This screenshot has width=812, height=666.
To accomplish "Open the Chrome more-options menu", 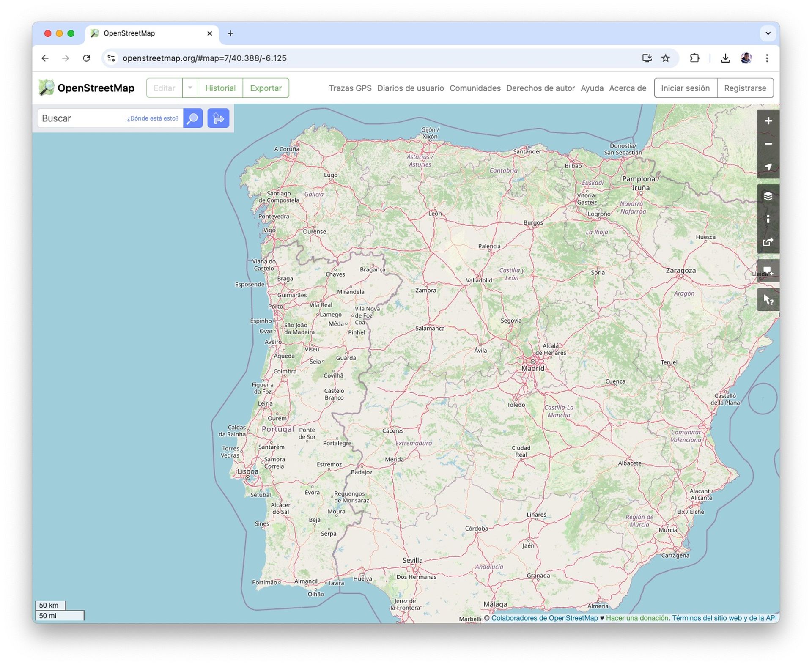I will point(767,58).
